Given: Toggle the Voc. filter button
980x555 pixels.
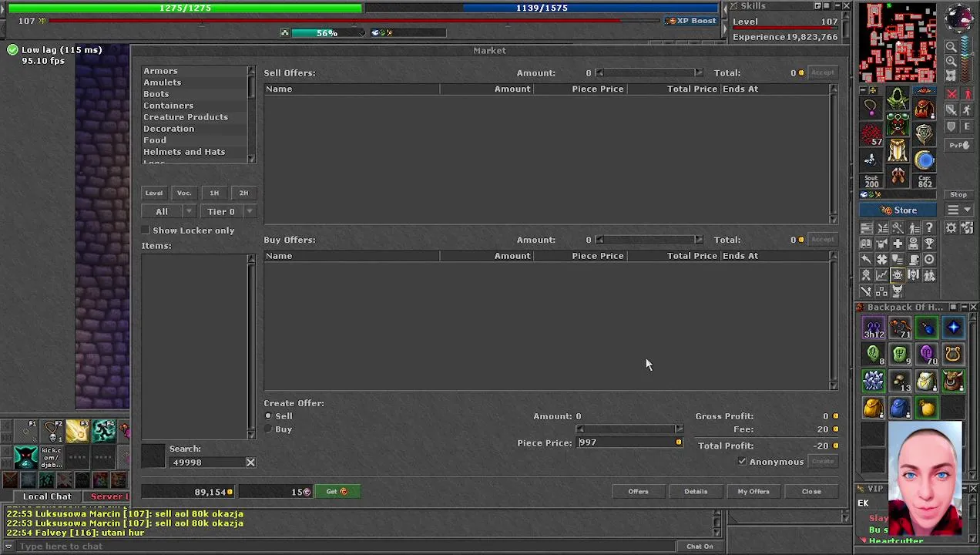Looking at the screenshot, I should (184, 193).
